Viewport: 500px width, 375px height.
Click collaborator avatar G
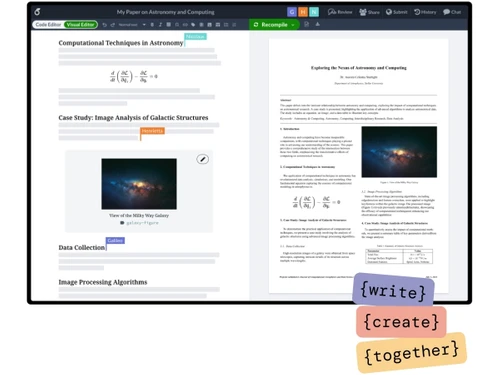pos(292,12)
